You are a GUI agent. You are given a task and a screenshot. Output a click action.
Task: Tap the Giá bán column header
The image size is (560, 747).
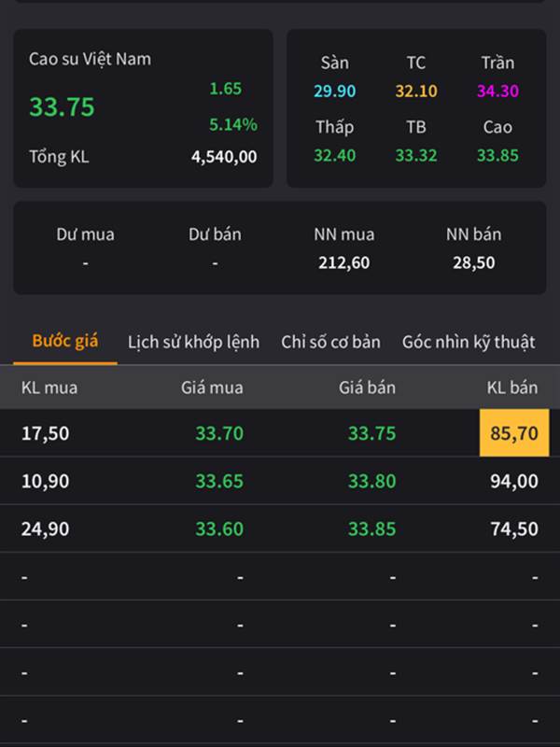tap(367, 388)
